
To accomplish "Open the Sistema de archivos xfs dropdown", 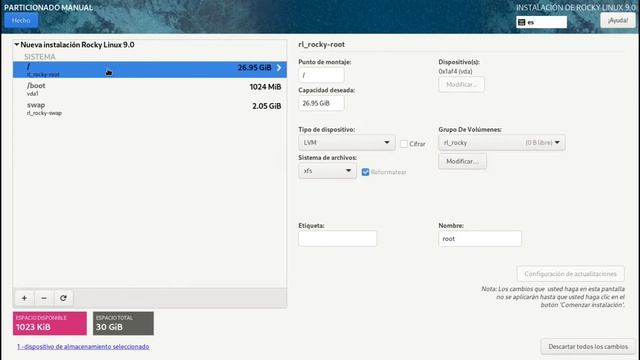I will click(327, 171).
